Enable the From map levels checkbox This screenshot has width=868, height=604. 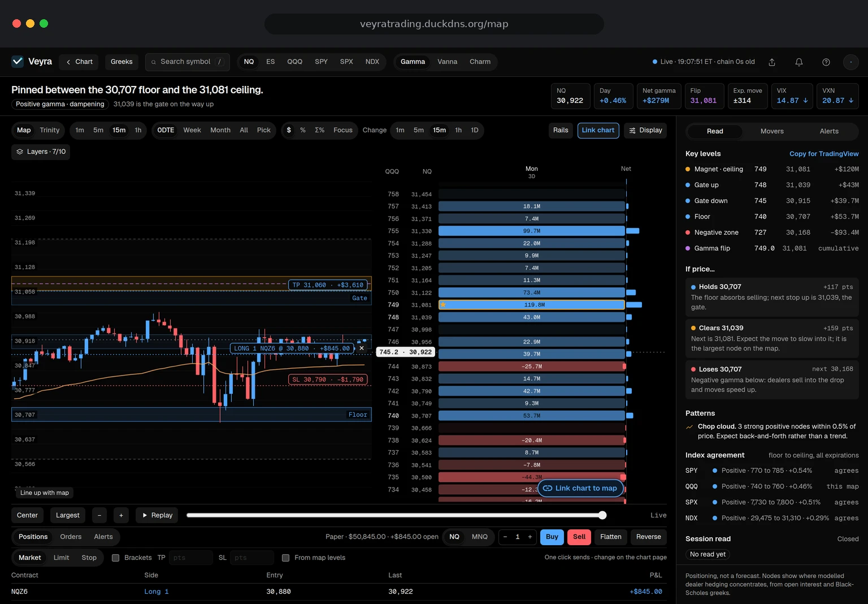[286, 558]
